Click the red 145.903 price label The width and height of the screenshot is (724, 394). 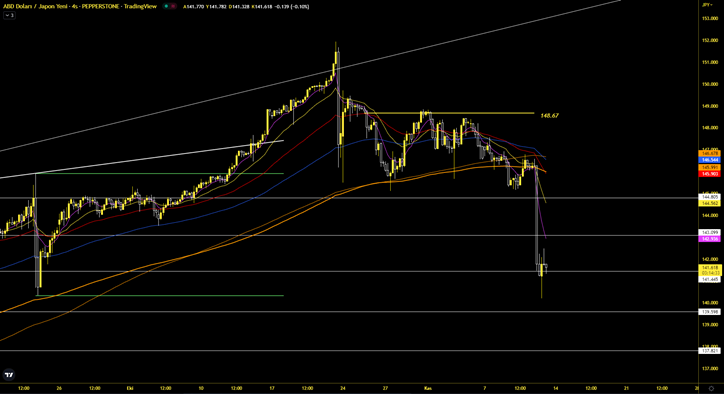click(710, 174)
